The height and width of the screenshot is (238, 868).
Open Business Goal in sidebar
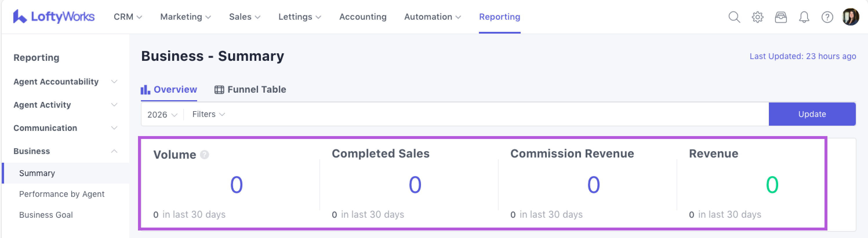[x=46, y=215]
